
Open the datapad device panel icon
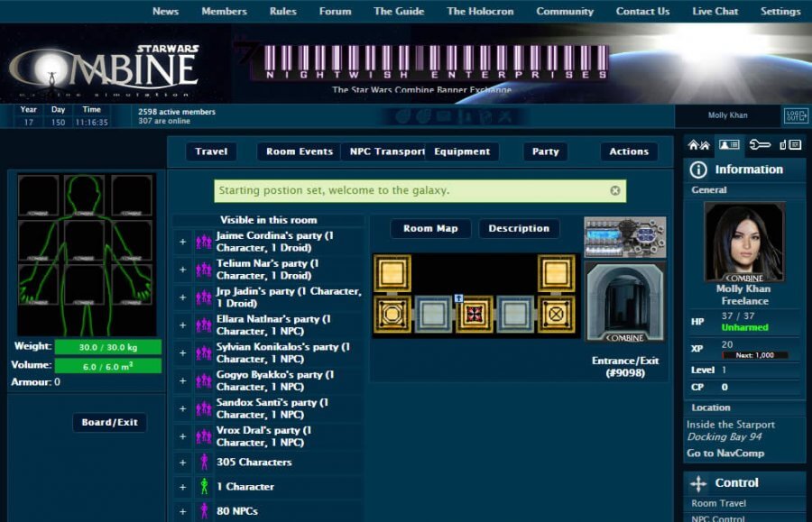pos(790,145)
